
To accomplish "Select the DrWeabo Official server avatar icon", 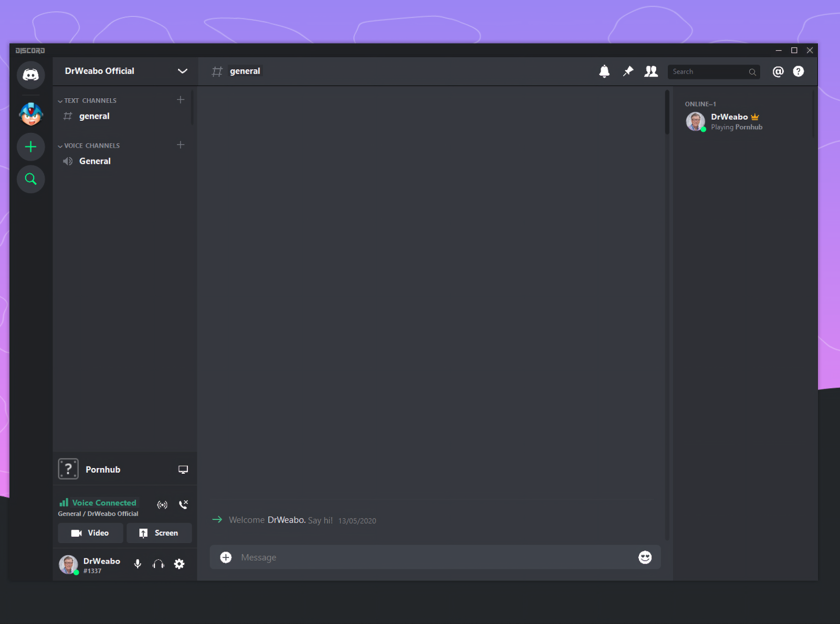I will 30,114.
